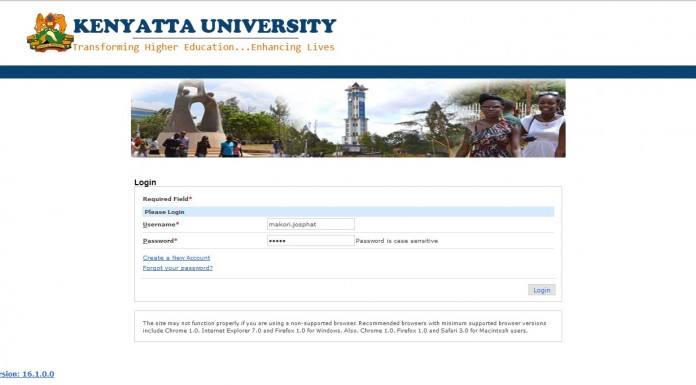Click the Transforming Higher Education tagline

click(203, 47)
